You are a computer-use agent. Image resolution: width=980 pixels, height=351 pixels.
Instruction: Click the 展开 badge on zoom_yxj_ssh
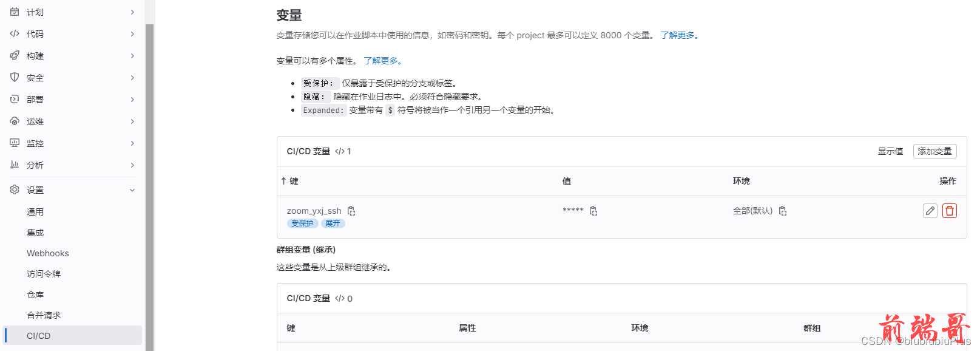pos(333,223)
